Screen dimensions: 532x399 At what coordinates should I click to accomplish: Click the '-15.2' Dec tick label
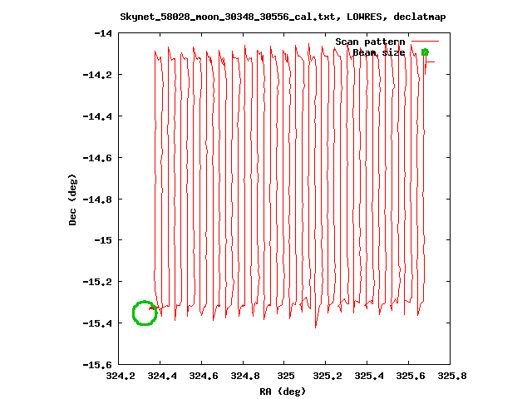(97, 282)
